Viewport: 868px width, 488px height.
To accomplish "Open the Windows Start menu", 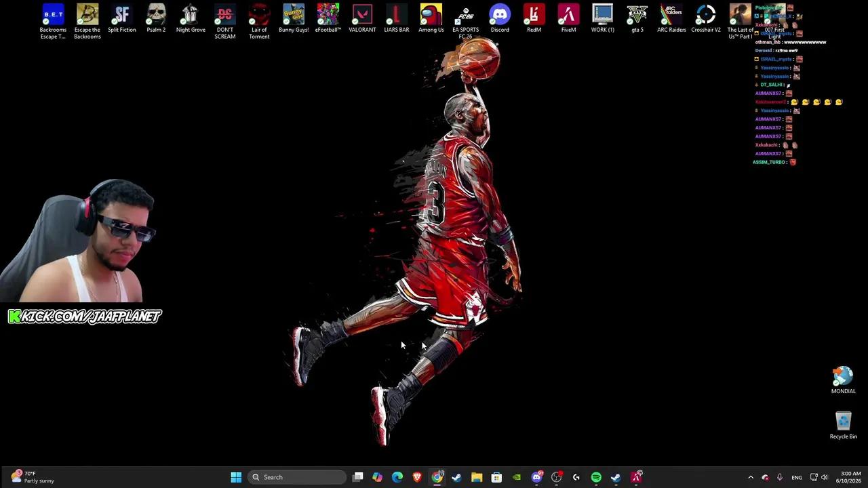I will click(x=236, y=477).
